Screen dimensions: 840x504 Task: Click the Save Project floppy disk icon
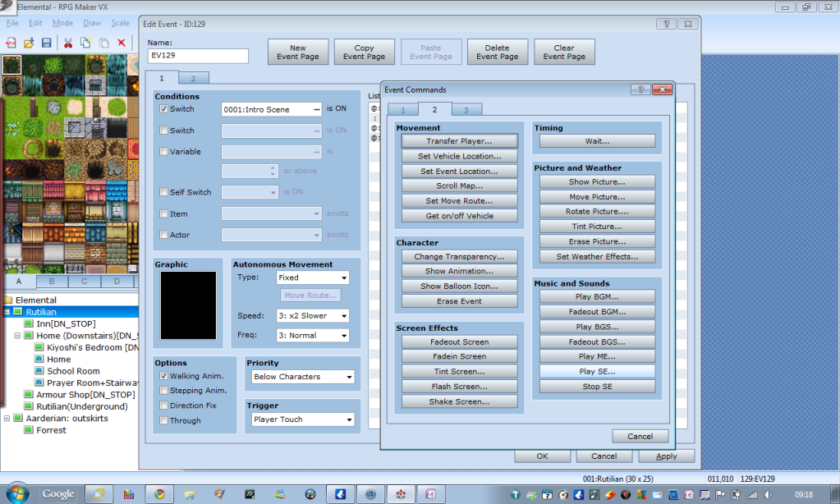[x=47, y=43]
